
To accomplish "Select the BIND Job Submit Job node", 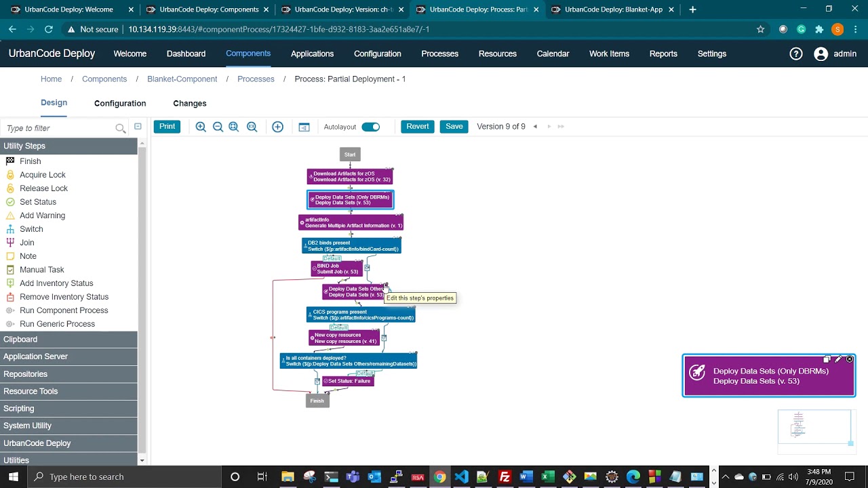I will pyautogui.click(x=337, y=269).
